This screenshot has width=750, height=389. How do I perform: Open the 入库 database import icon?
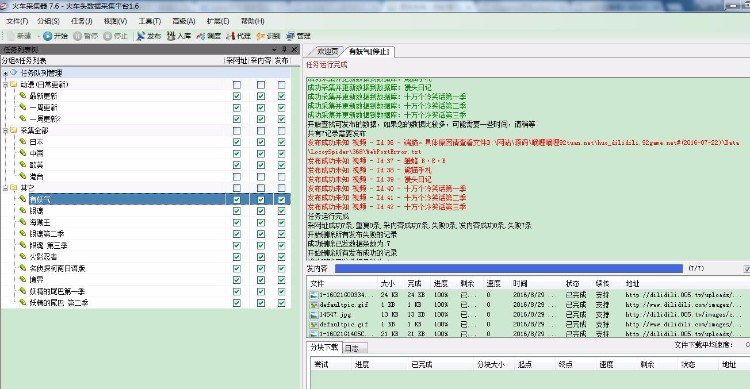click(x=171, y=36)
